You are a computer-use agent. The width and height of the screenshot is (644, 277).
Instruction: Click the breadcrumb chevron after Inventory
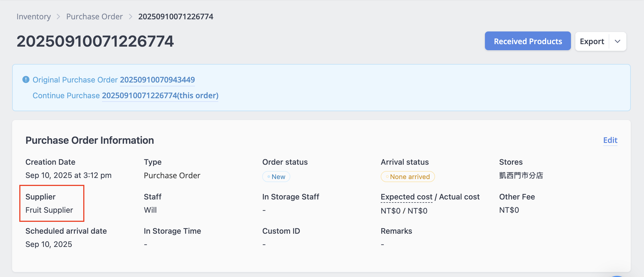pyautogui.click(x=58, y=17)
